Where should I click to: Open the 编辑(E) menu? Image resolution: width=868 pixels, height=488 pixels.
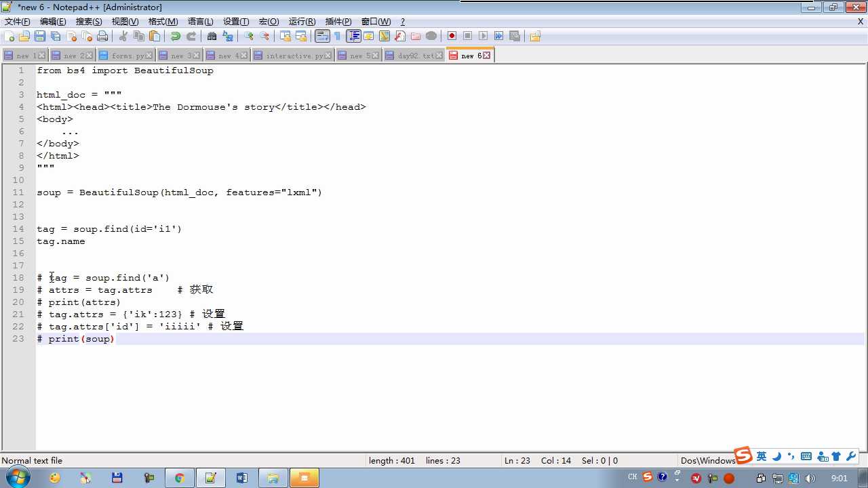(53, 22)
